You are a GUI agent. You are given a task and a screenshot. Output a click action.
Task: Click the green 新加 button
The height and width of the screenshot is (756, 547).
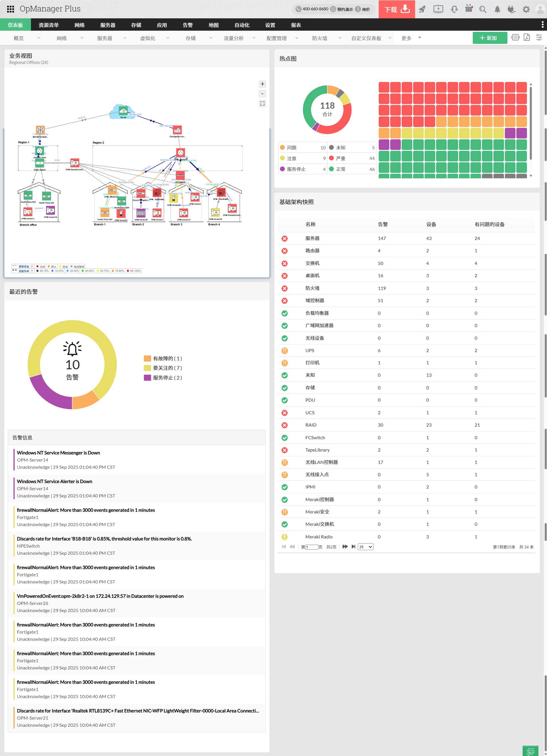pos(490,38)
